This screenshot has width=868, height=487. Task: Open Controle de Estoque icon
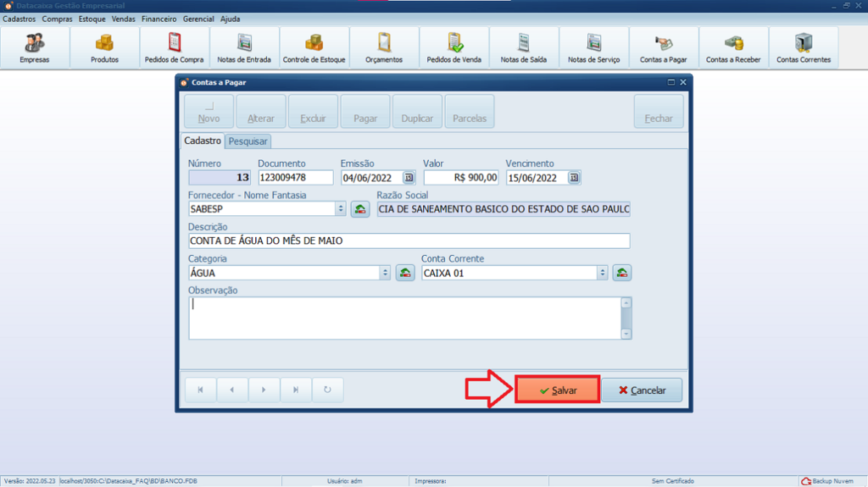click(314, 48)
